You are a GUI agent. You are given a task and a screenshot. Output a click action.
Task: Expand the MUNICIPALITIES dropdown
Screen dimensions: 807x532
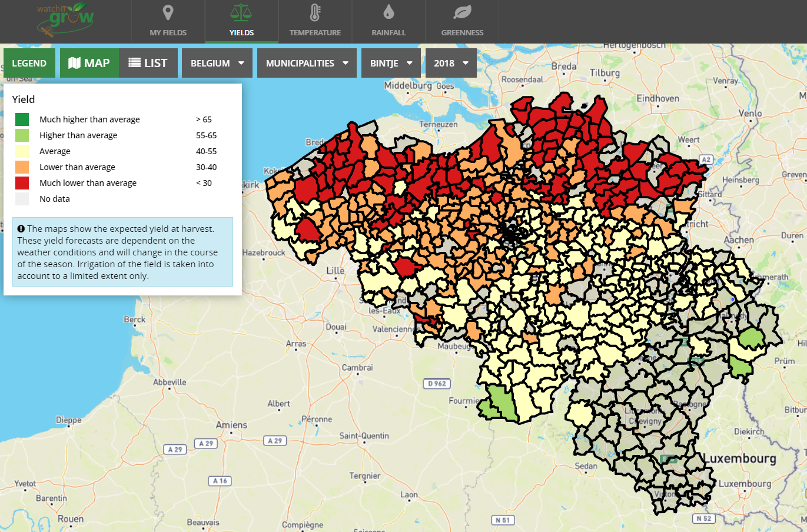tap(306, 62)
